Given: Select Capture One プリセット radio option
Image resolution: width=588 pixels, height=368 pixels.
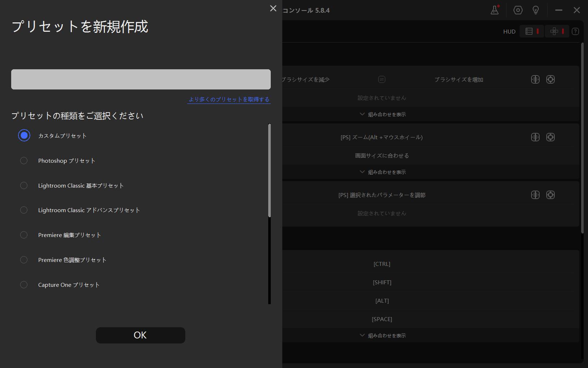Looking at the screenshot, I should 24,285.
